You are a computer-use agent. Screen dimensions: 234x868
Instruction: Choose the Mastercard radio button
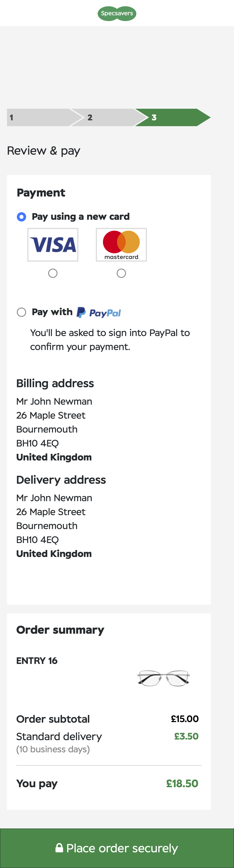(x=121, y=273)
